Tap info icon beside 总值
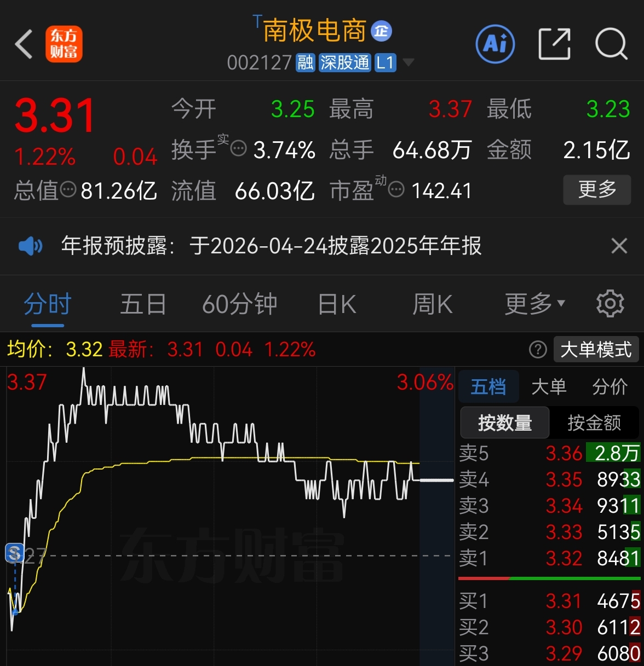 [68, 190]
